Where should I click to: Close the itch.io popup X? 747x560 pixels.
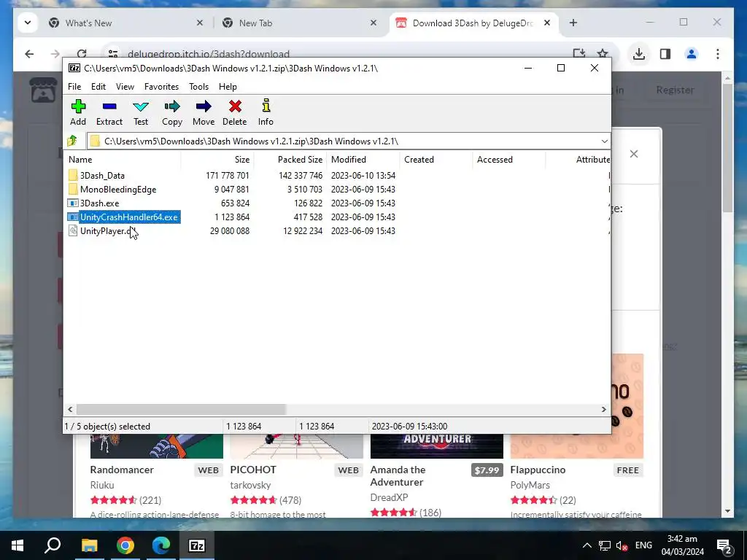coord(634,154)
